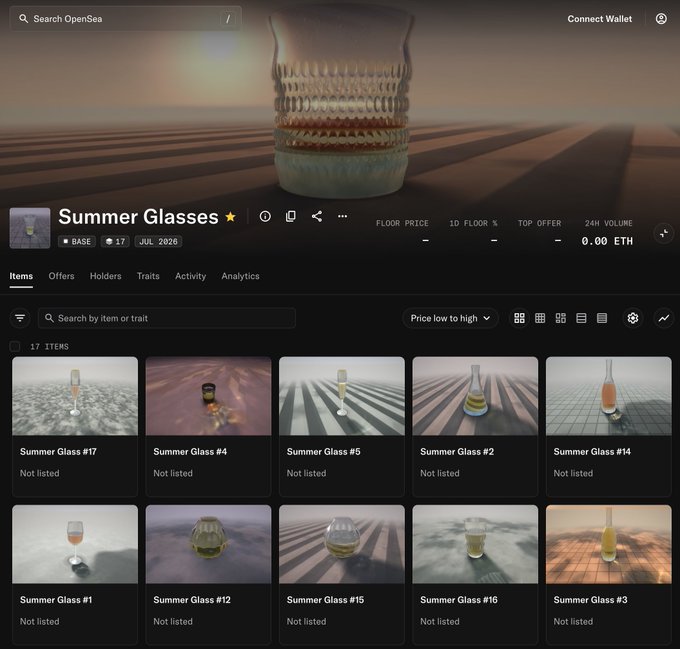Open Summer Glass #17 thumbnail
The height and width of the screenshot is (649, 680).
(x=75, y=396)
